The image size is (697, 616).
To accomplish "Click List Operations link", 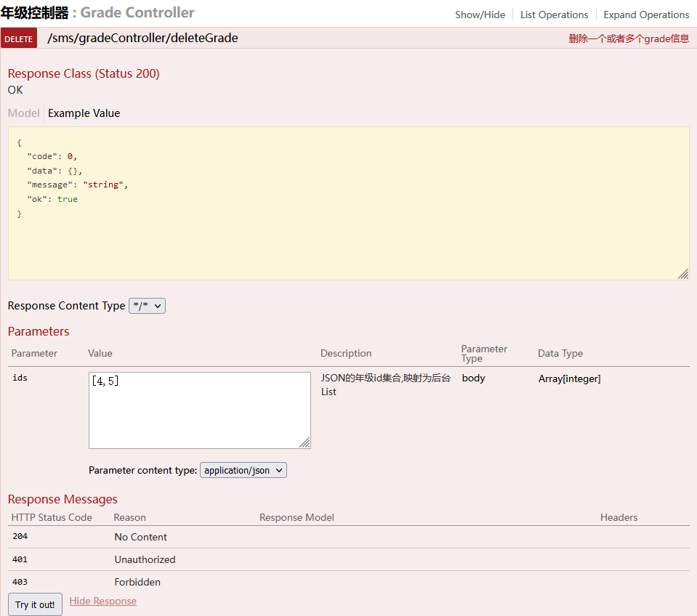I will coord(554,15).
